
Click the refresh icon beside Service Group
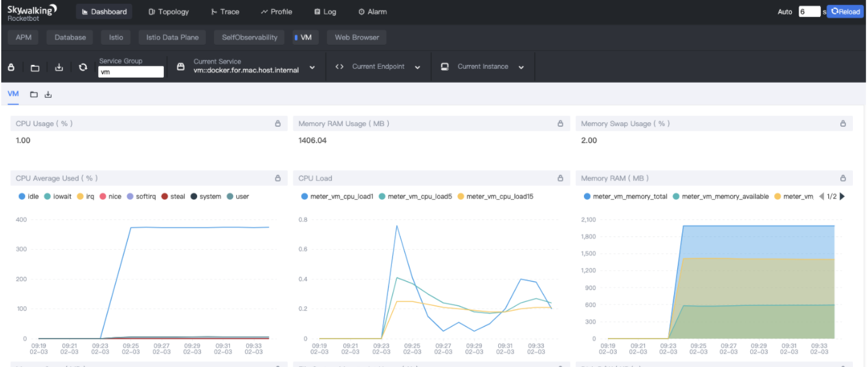coord(83,67)
